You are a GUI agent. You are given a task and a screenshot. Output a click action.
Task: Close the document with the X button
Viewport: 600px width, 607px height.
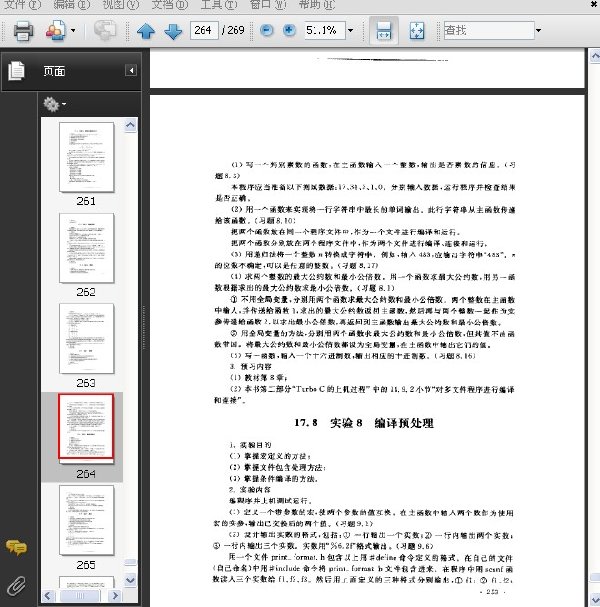coord(594,4)
